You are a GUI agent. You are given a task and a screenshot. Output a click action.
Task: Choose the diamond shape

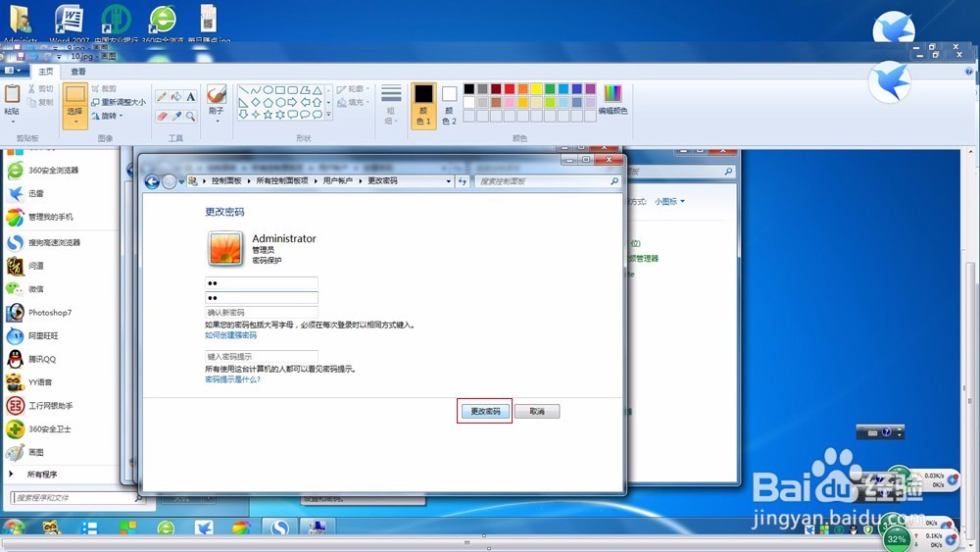coord(256,102)
